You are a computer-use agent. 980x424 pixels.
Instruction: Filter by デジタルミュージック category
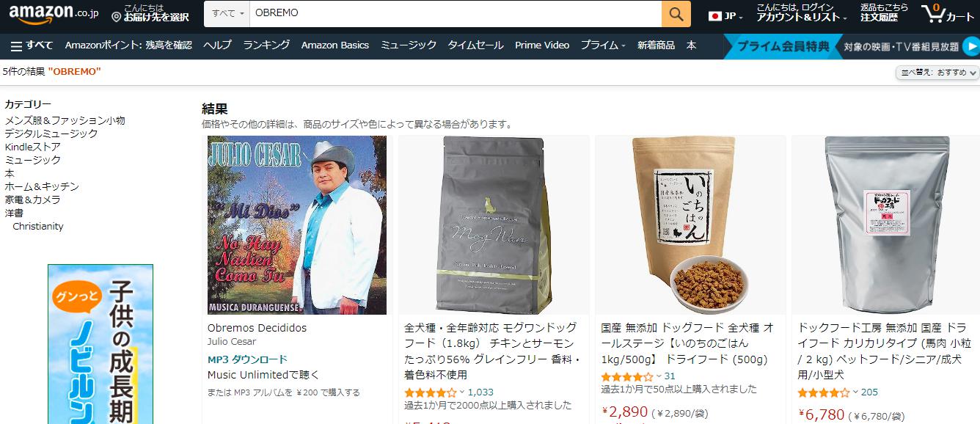[x=51, y=134]
